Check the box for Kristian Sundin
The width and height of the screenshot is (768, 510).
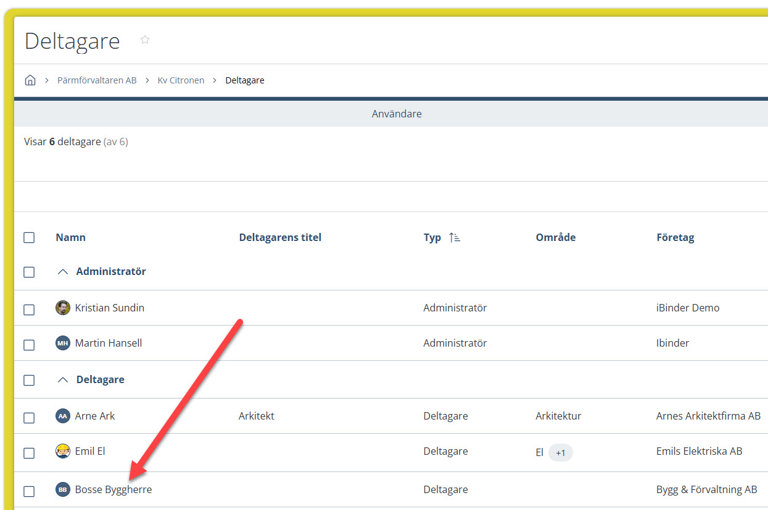[29, 309]
